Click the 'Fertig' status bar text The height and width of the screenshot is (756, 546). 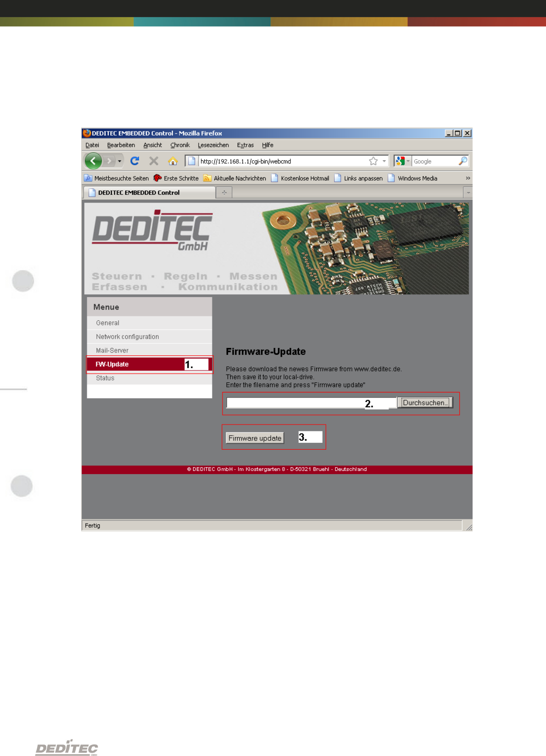[92, 525]
